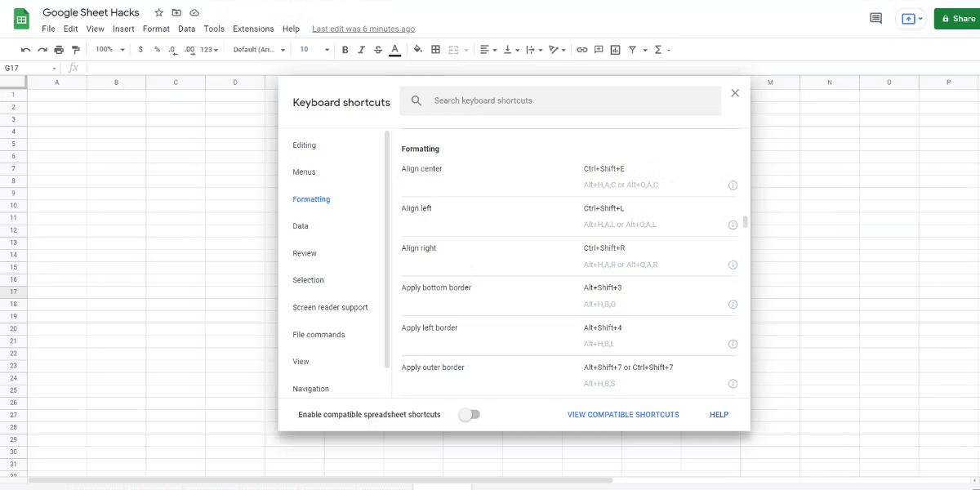Image resolution: width=980 pixels, height=490 pixels.
Task: Apply currency format with dollar icon
Action: 140,50
